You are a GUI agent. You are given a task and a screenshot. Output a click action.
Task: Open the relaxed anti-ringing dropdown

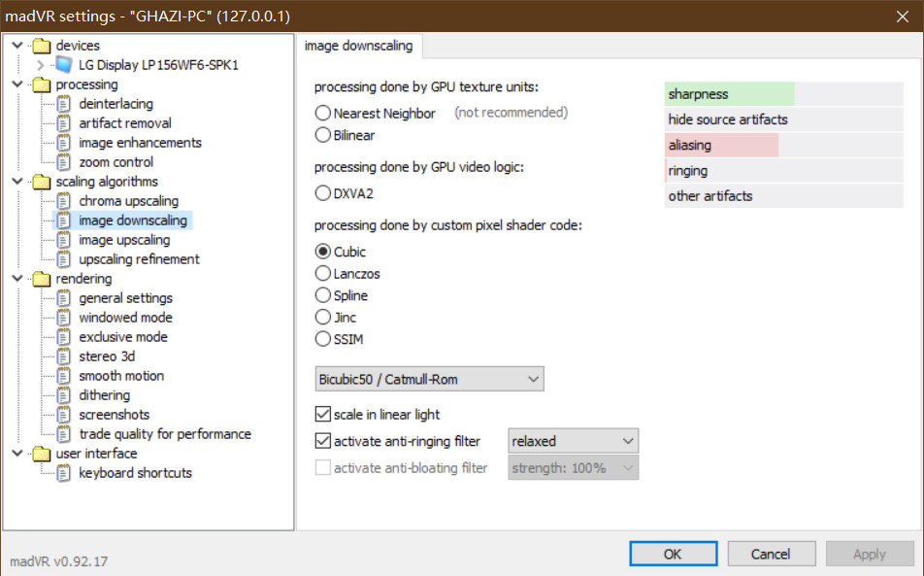(574, 441)
